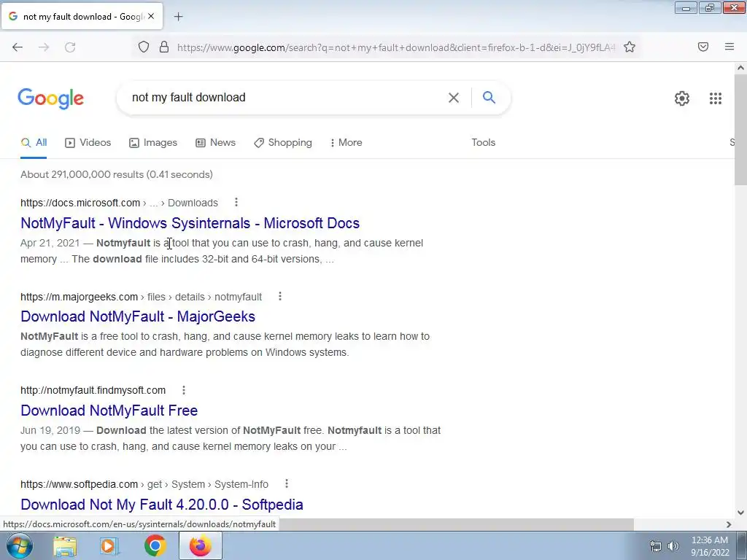
Task: Submit search with the magnifier icon
Action: pyautogui.click(x=489, y=97)
